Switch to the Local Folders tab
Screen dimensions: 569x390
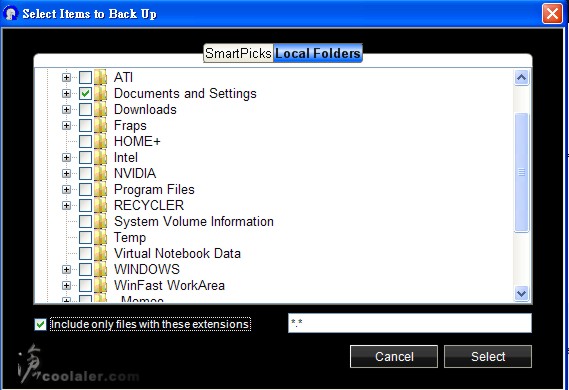coord(318,53)
